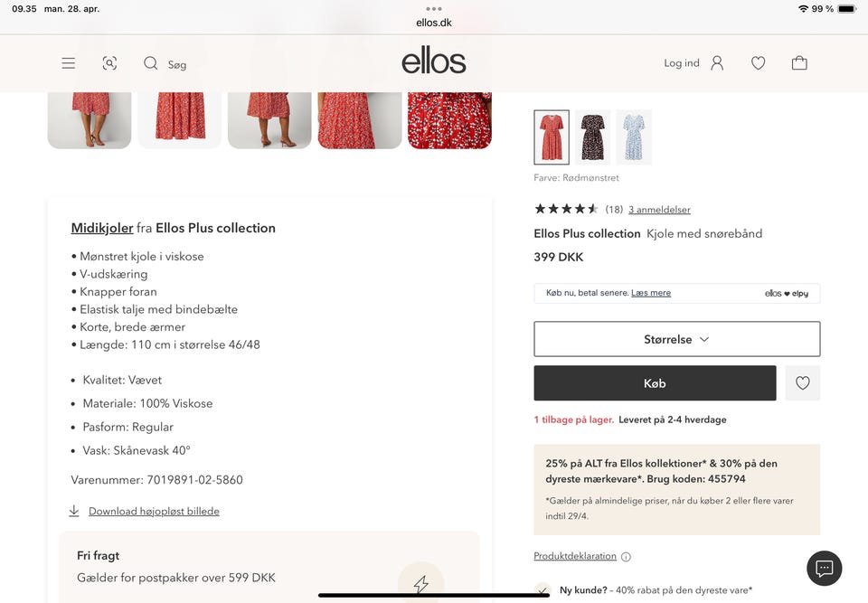868x603 pixels.
Task: Open the shopping bag
Action: click(x=799, y=63)
